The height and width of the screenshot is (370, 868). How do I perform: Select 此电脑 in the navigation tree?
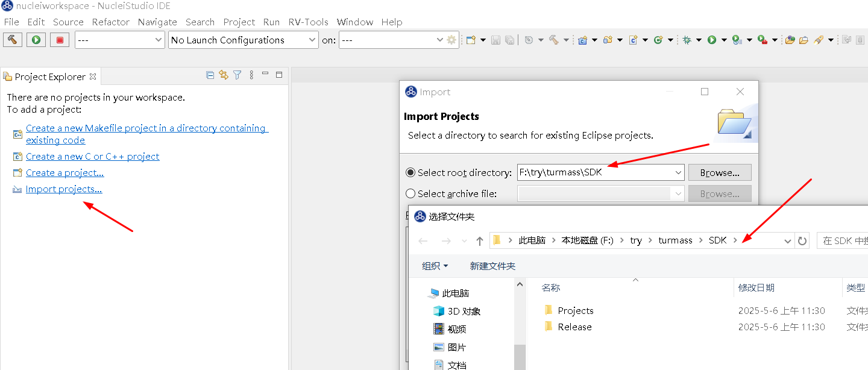[x=455, y=293]
